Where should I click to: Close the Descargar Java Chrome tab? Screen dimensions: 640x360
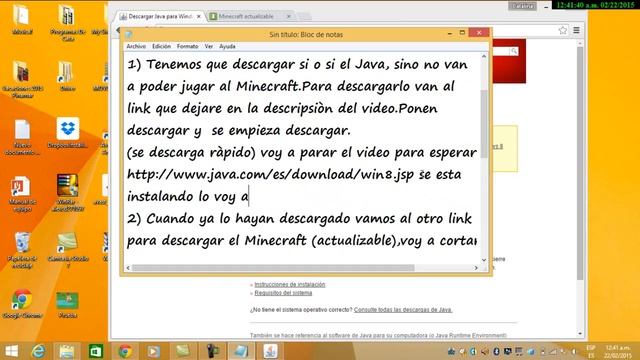coord(199,16)
